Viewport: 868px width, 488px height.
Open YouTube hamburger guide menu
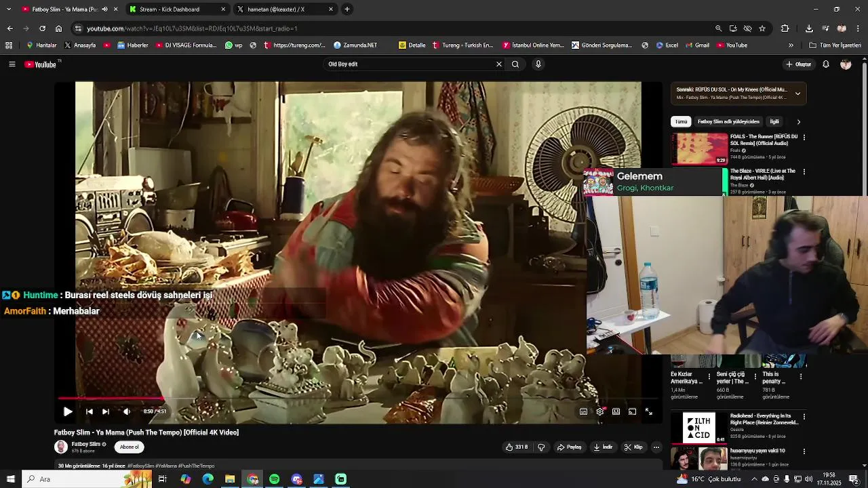coord(12,64)
